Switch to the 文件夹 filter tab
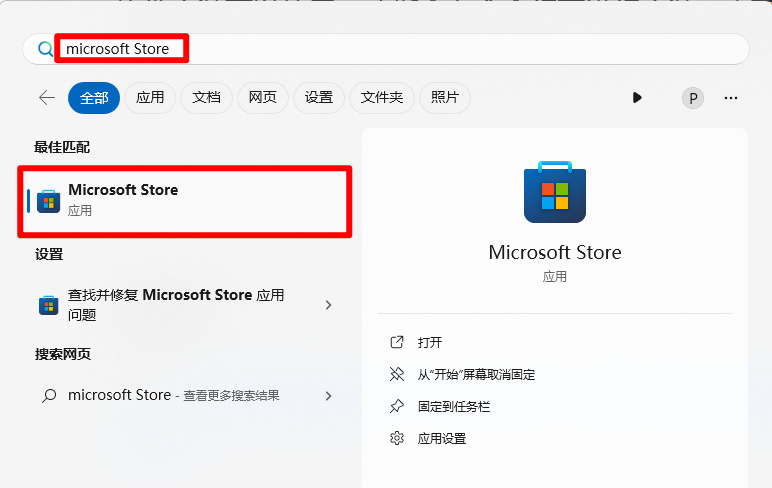 click(382, 98)
